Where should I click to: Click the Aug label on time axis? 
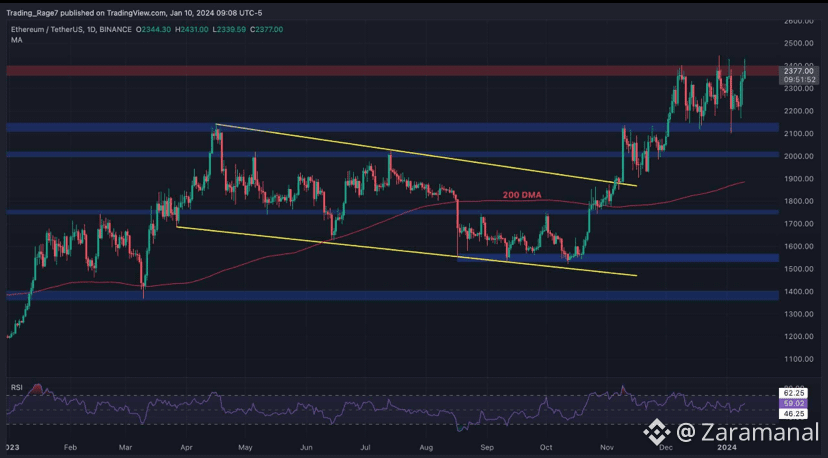[426, 447]
